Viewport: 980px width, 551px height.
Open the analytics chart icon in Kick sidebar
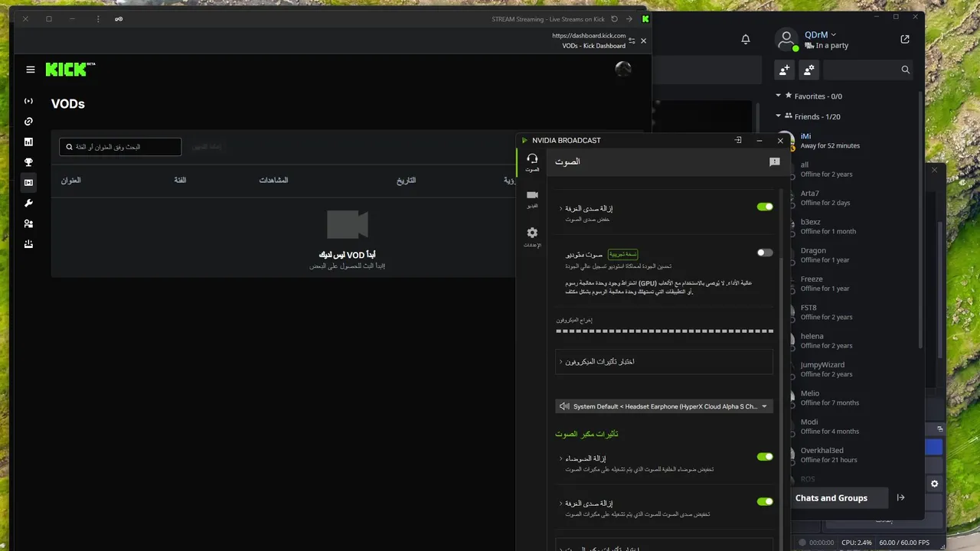[x=28, y=142]
